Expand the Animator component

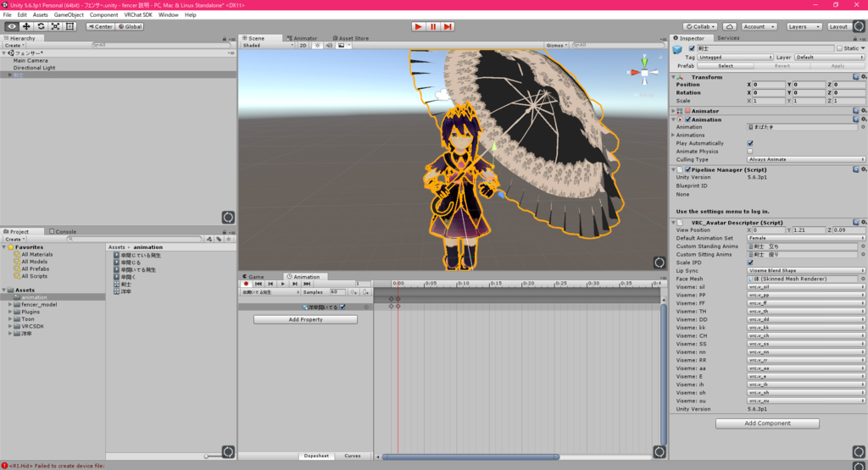(x=674, y=111)
